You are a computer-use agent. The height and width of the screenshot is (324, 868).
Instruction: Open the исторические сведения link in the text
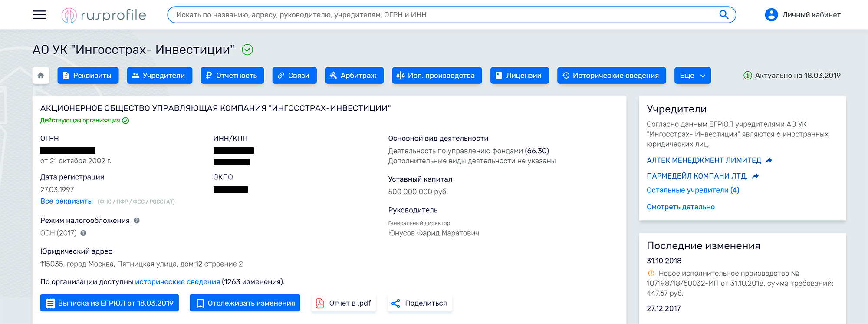tap(178, 282)
